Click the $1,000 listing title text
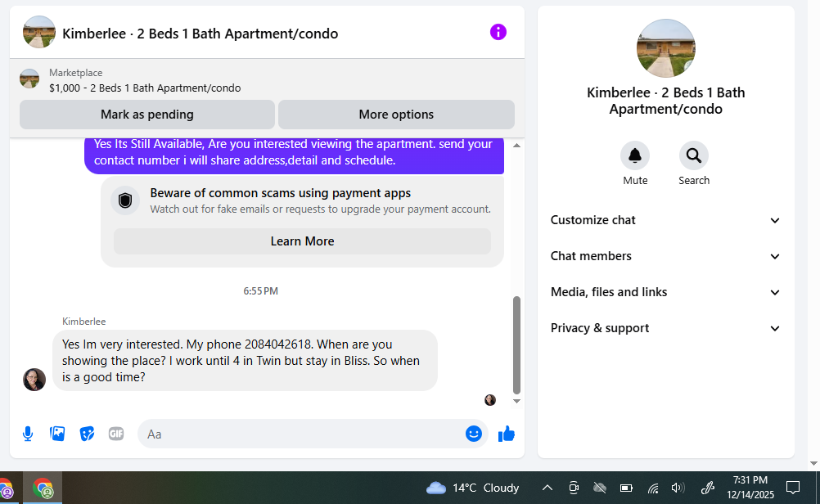Image resolution: width=820 pixels, height=504 pixels. pos(145,88)
